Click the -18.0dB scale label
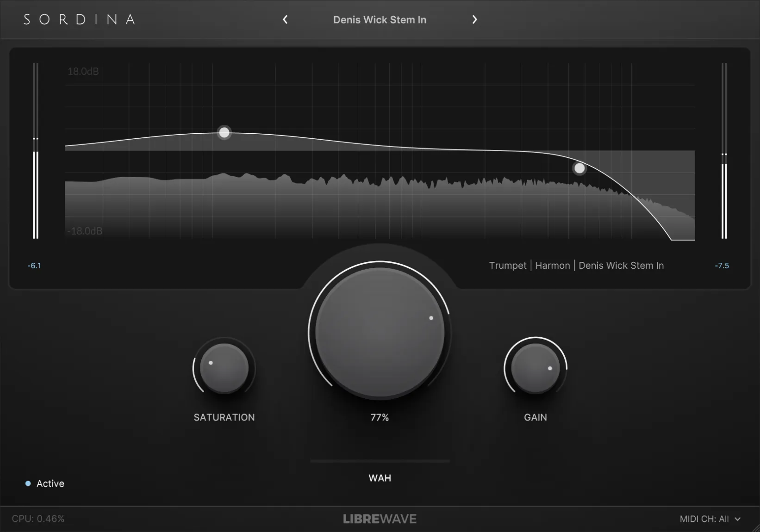Viewport: 760px width, 532px height. point(85,231)
